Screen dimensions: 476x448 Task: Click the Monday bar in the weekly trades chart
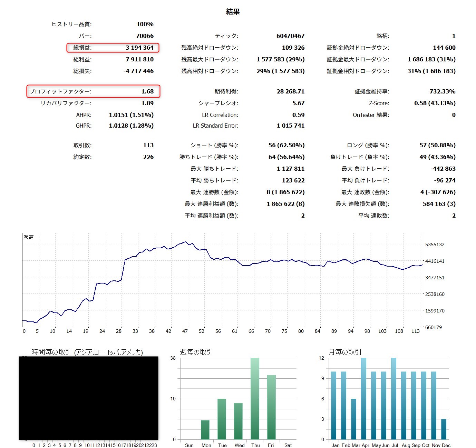[x=205, y=430]
